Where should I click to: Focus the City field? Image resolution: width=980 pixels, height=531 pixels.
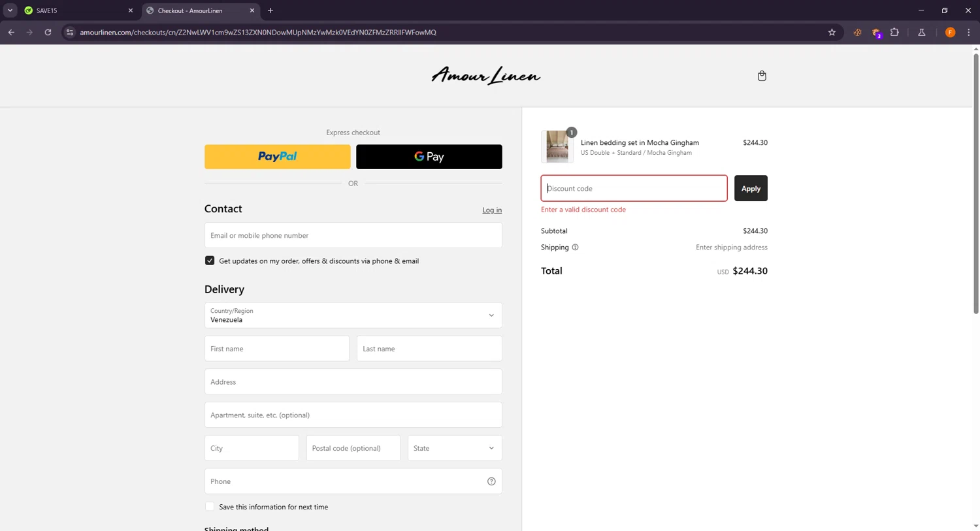[x=252, y=448]
